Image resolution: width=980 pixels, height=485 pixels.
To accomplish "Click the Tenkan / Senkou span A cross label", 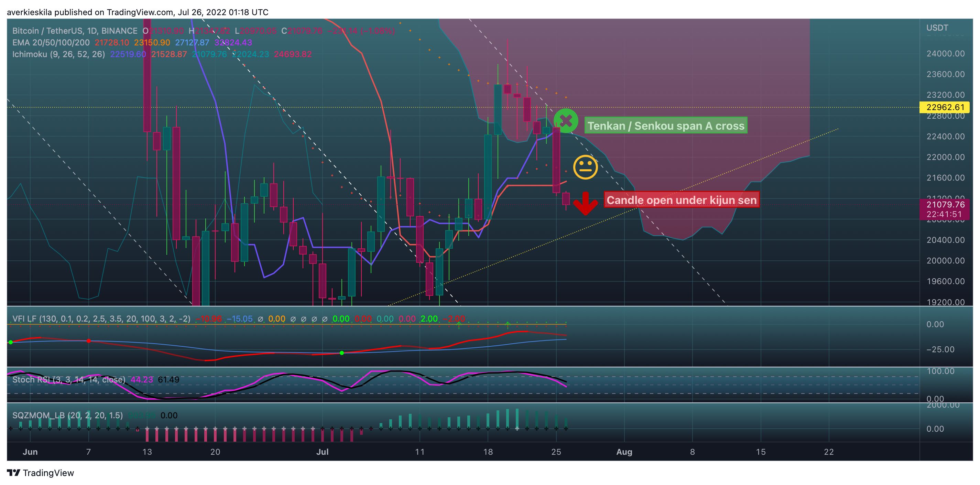I will tap(666, 126).
